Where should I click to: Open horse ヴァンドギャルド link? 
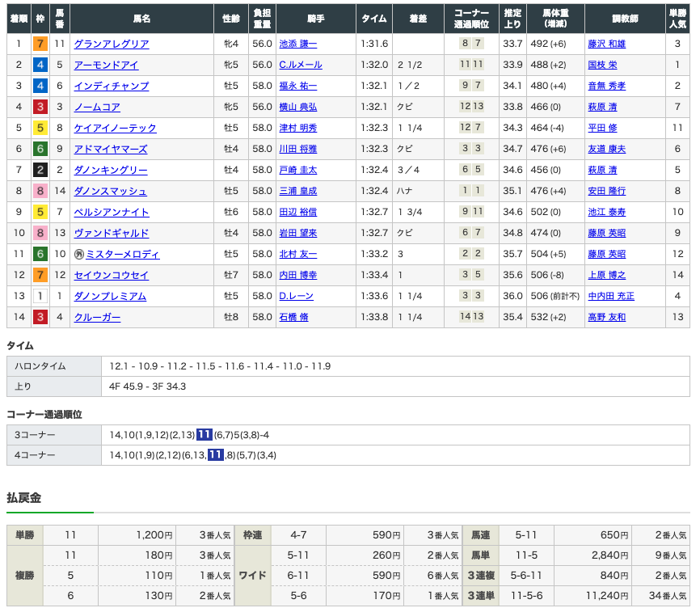[112, 233]
